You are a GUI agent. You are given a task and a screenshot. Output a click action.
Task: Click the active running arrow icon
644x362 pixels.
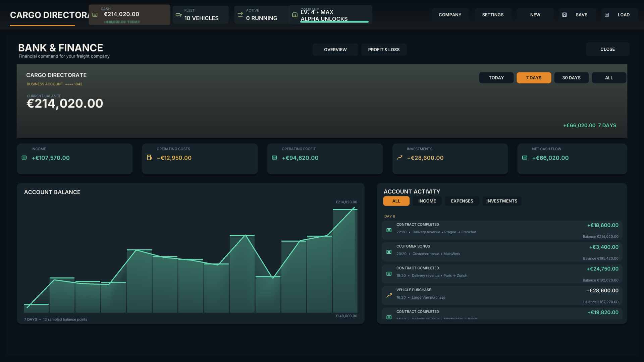[x=240, y=15]
